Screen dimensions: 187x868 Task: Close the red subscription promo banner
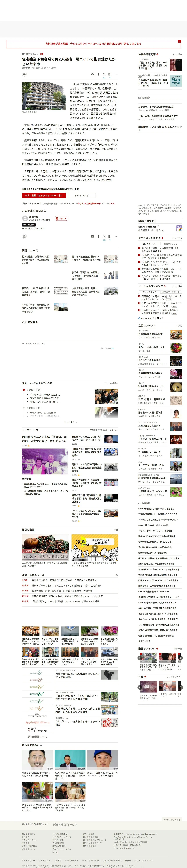coord(179,41)
